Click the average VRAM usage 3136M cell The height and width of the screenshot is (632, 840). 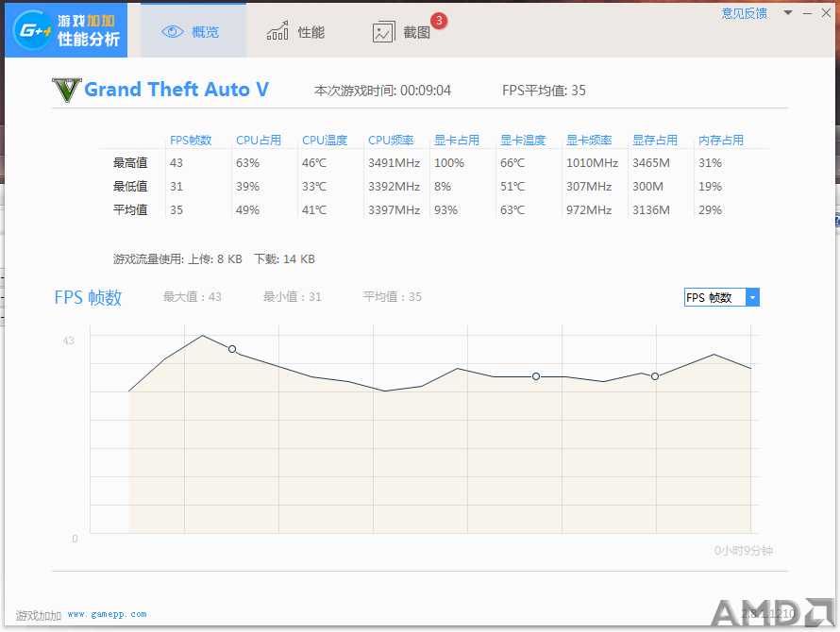[x=651, y=210]
